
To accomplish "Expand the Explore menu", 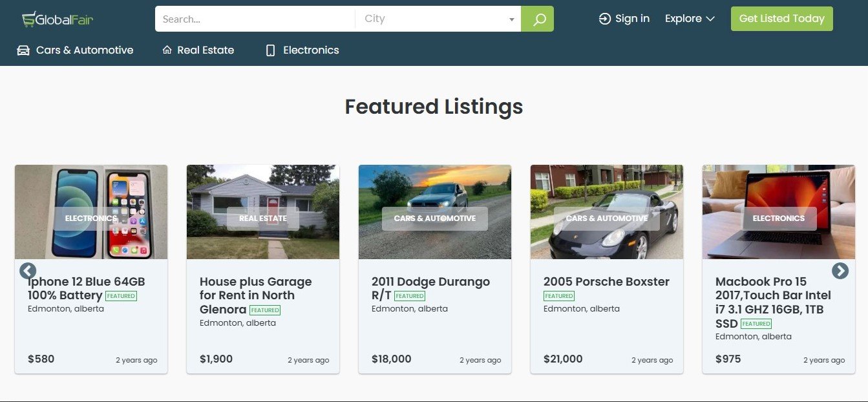I will 690,19.
